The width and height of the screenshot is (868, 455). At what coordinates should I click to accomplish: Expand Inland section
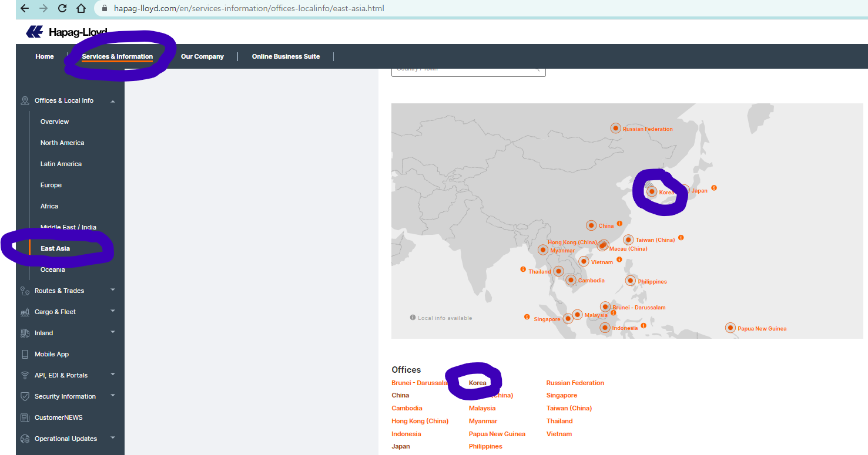113,332
